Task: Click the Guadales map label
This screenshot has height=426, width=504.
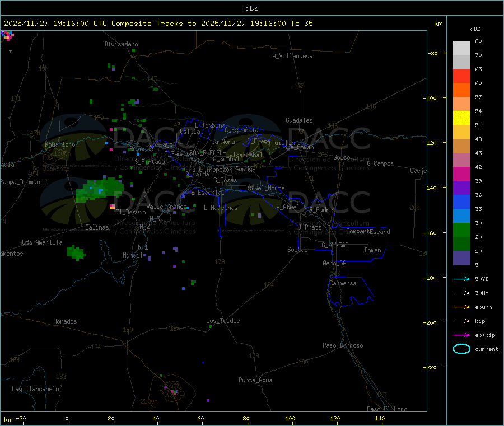Action: pyautogui.click(x=299, y=120)
